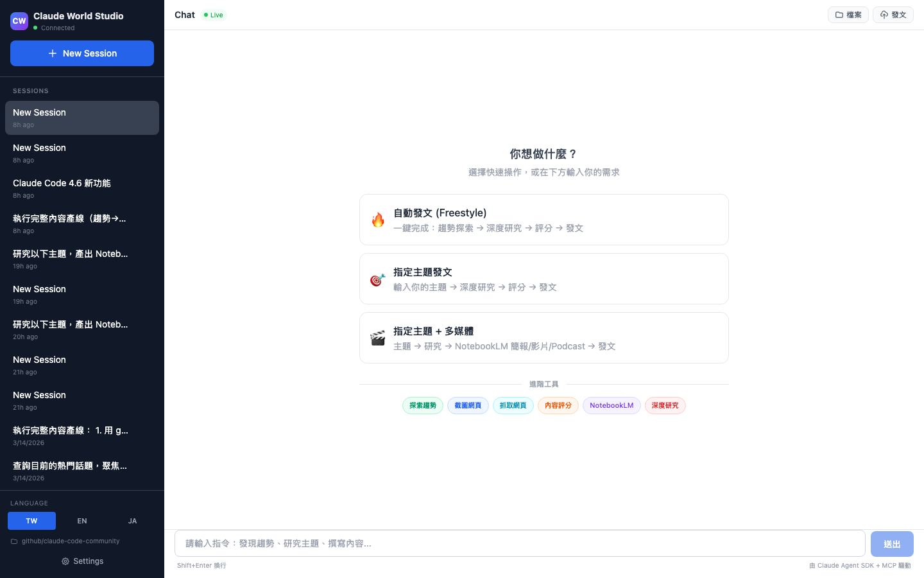Click the target icon on 指定主題發文 card

[x=378, y=279]
